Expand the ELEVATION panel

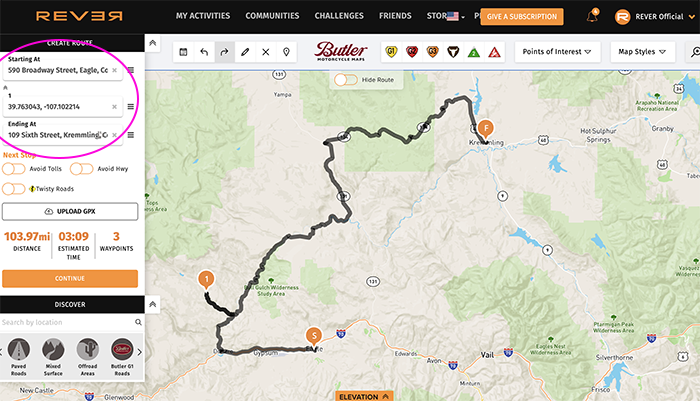coord(364,397)
